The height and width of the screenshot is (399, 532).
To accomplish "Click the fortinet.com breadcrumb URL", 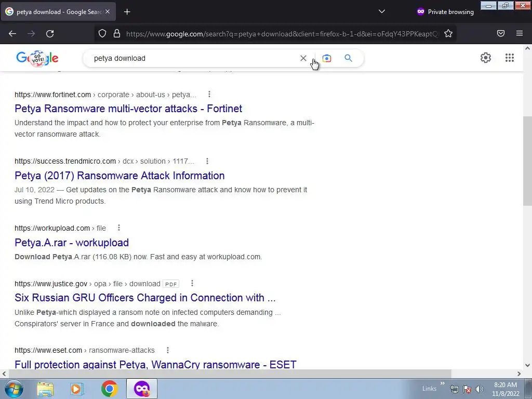I will 105,95.
